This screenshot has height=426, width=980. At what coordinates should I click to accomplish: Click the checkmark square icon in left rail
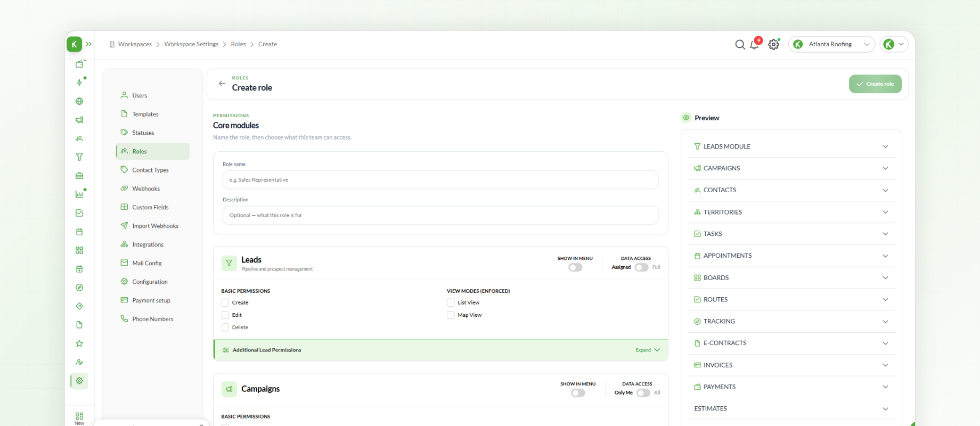click(x=79, y=213)
